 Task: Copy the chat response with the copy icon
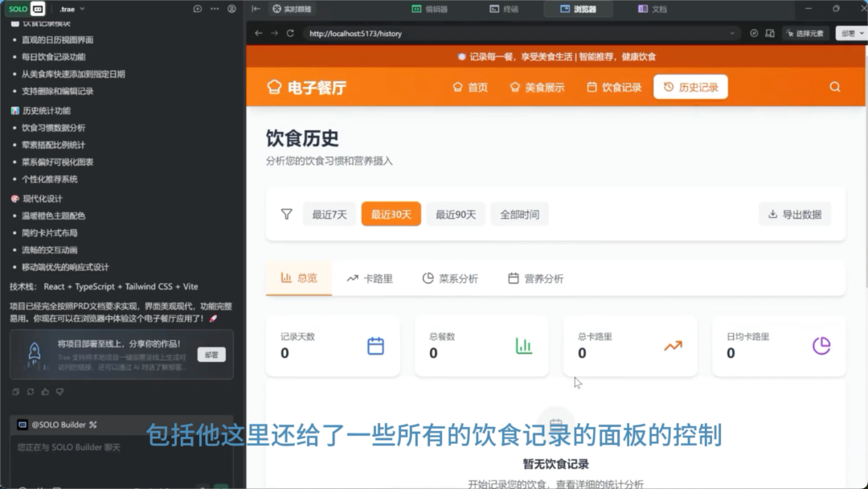(x=15, y=392)
